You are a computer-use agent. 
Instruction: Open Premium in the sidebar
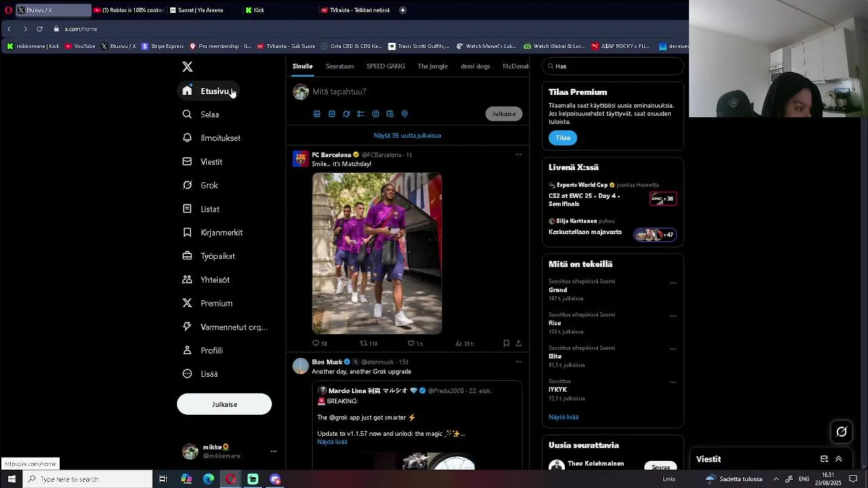coord(208,303)
